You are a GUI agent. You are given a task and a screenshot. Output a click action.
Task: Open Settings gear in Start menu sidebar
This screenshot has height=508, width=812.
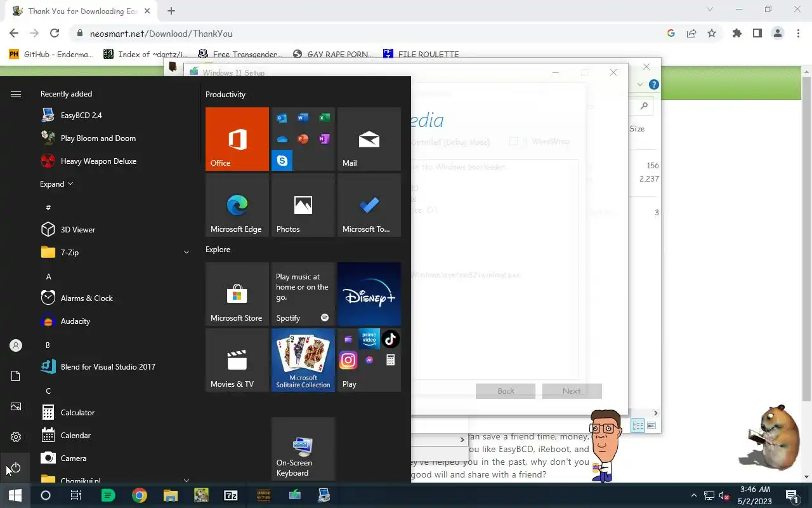pos(16,437)
